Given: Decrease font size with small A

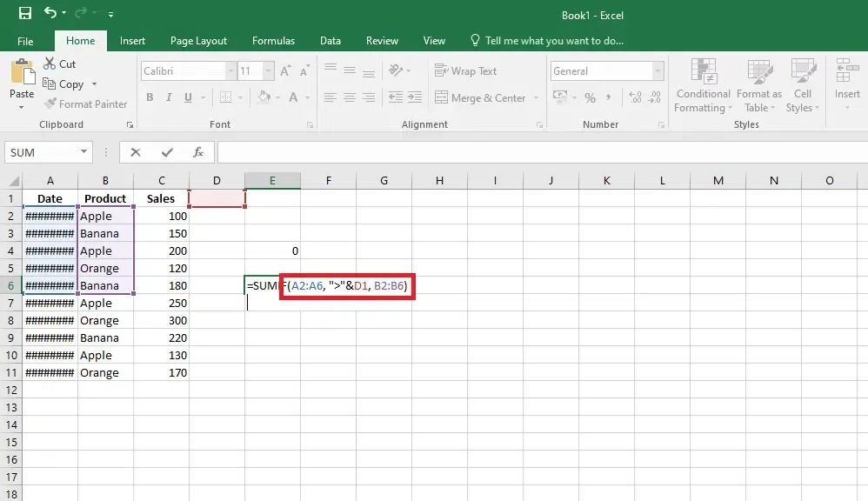Looking at the screenshot, I should tap(304, 70).
